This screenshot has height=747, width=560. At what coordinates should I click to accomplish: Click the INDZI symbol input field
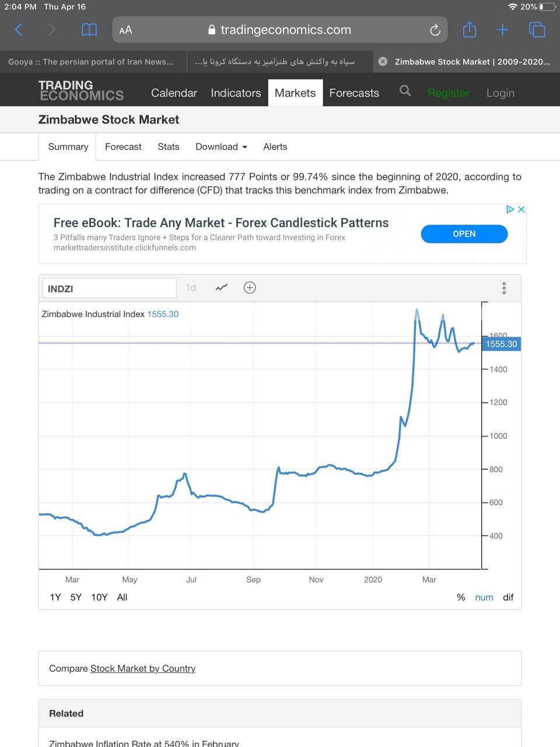109,288
